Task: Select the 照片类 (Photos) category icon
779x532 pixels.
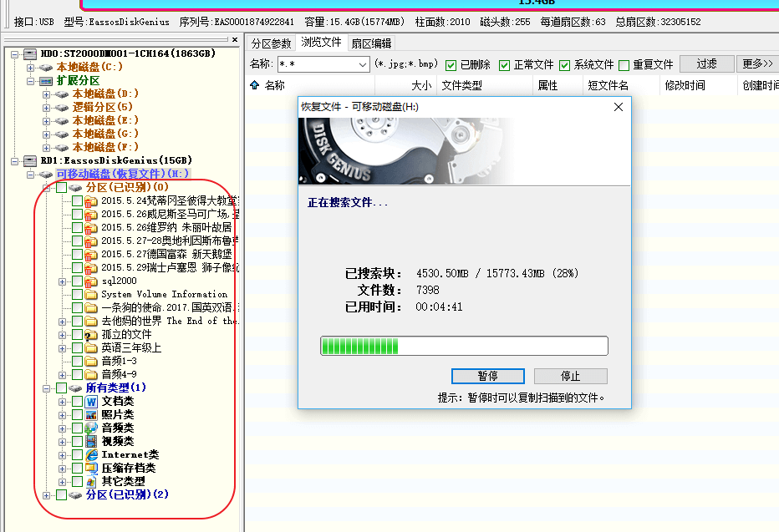Action: 92,415
